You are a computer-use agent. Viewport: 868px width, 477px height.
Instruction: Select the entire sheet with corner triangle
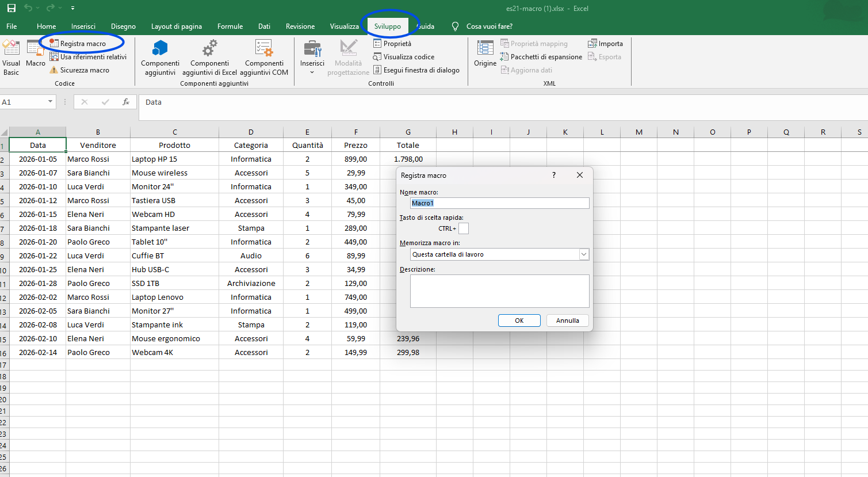5,132
